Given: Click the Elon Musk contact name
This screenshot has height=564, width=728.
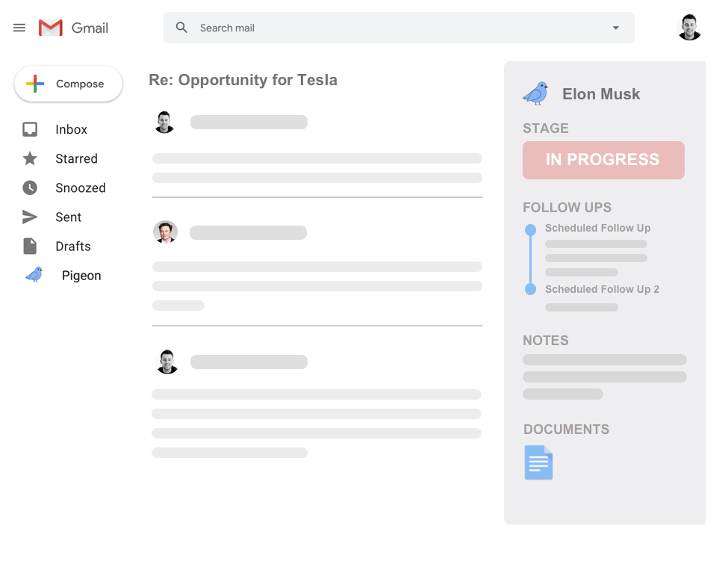Looking at the screenshot, I should 601,94.
